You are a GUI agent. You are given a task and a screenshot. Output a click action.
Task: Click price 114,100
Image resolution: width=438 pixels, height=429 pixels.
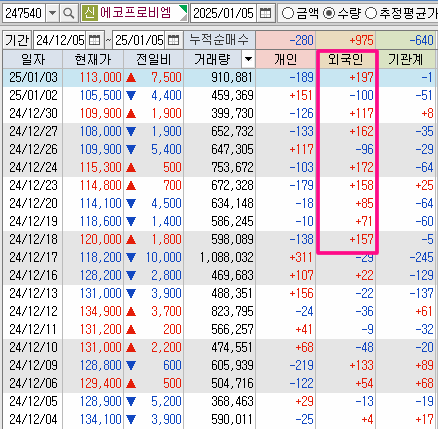tap(100, 203)
